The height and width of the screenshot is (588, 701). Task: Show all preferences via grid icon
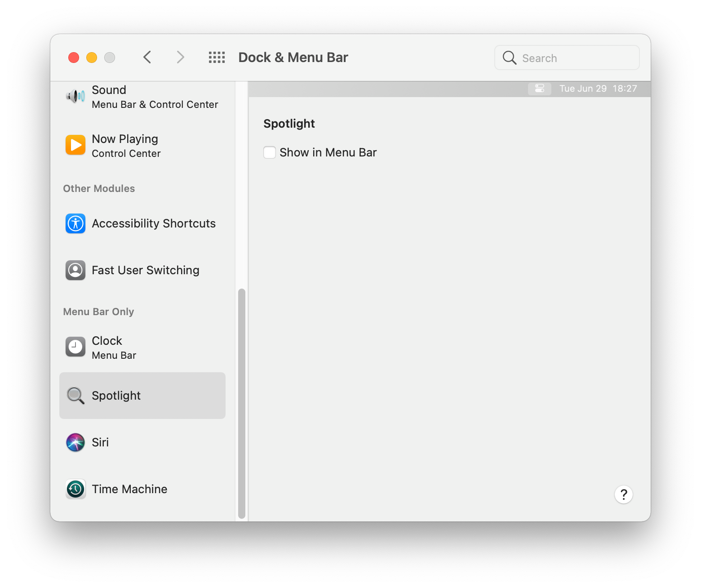point(217,58)
